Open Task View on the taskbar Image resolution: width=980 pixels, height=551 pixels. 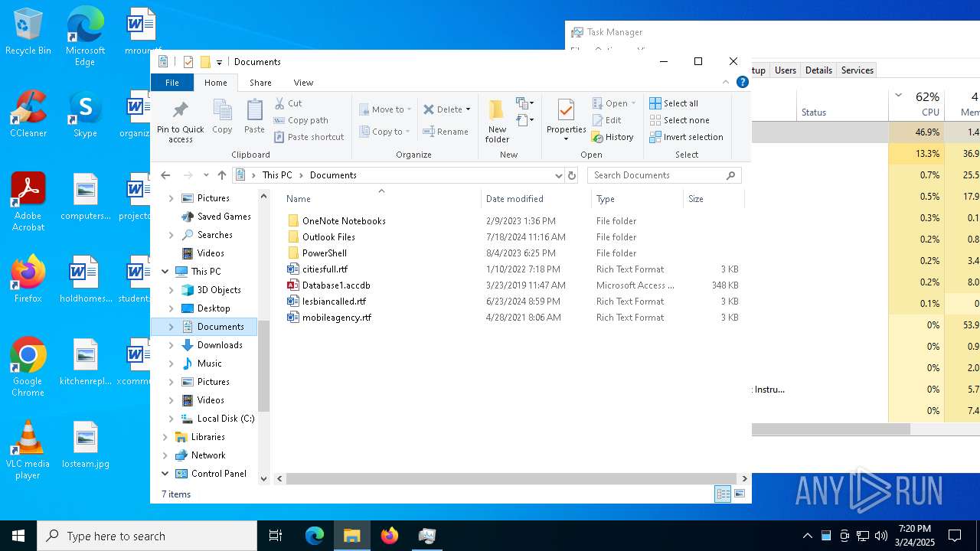coord(276,536)
